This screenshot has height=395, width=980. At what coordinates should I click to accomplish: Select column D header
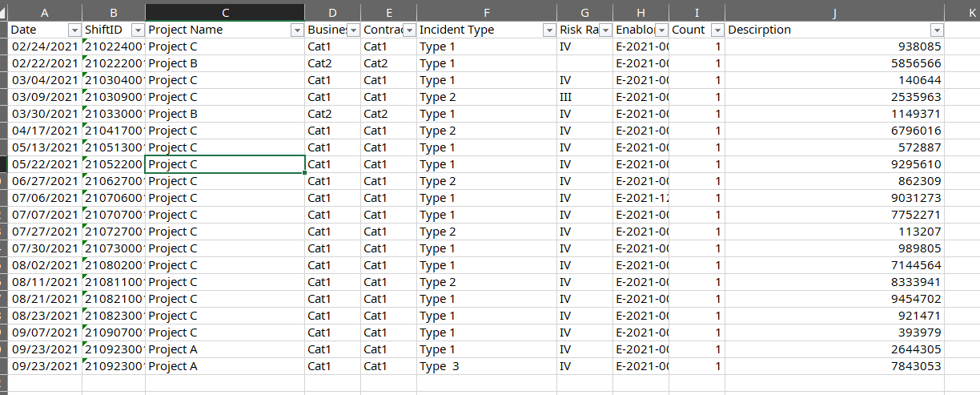click(x=332, y=11)
